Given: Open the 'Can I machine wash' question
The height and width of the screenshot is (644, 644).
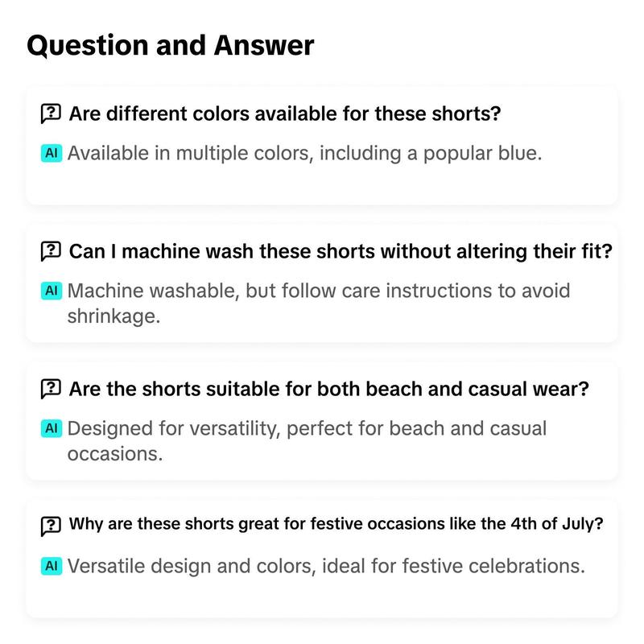Looking at the screenshot, I should pyautogui.click(x=341, y=251).
